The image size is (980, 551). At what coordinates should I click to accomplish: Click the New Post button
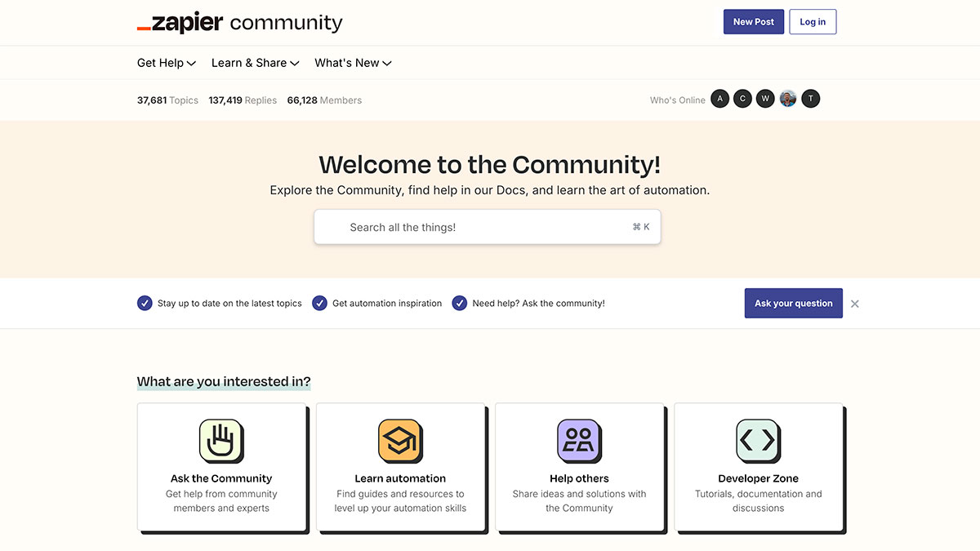pos(753,21)
